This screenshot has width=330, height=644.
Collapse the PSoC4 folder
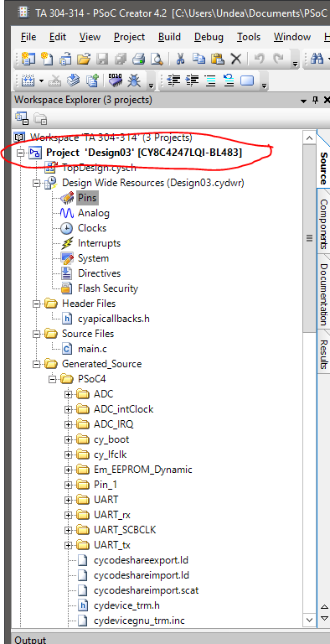pos(52,380)
